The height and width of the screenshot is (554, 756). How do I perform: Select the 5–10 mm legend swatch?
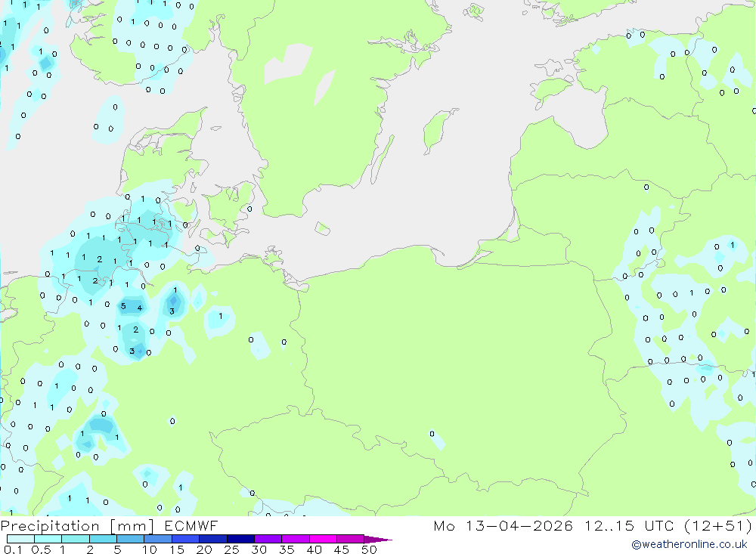point(130,539)
